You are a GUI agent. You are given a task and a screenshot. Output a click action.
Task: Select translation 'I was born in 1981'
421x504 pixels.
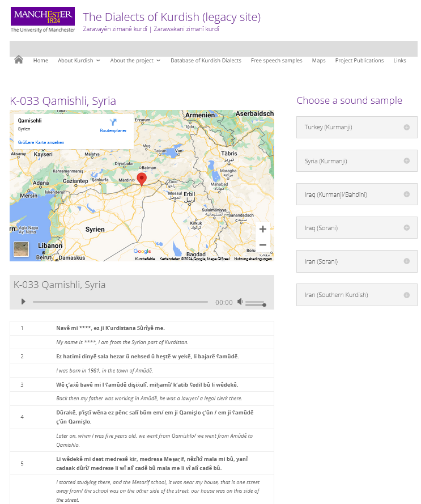click(104, 371)
